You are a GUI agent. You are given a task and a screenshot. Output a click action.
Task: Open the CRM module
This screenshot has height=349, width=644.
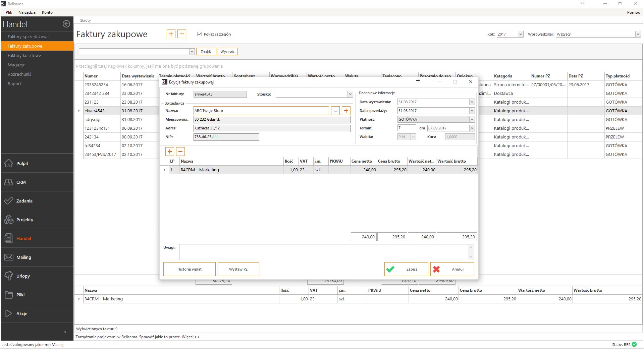pos(21,182)
